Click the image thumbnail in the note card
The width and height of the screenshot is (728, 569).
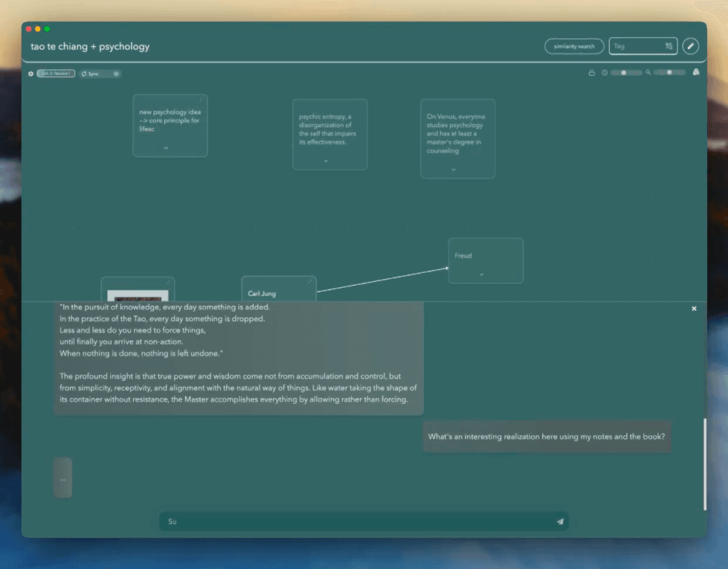click(x=138, y=296)
